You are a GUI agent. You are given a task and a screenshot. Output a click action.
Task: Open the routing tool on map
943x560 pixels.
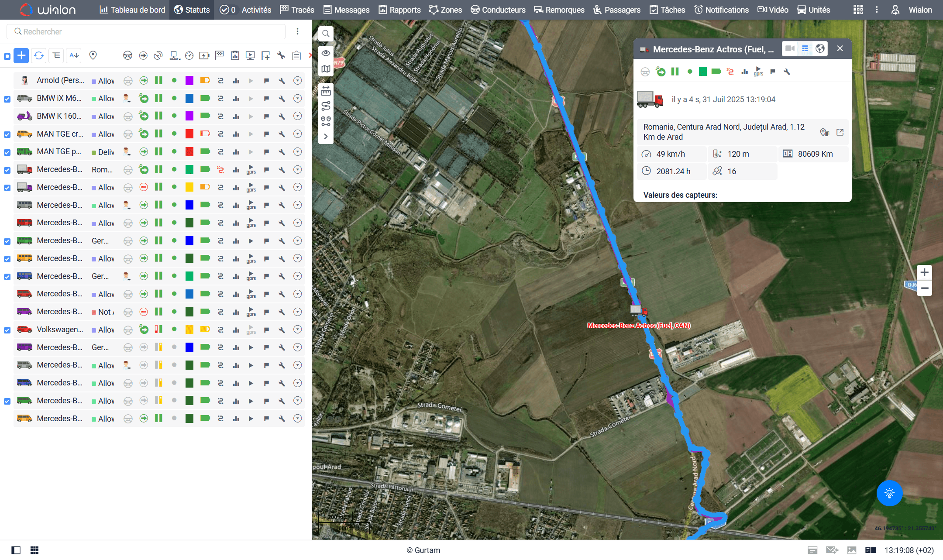326,106
